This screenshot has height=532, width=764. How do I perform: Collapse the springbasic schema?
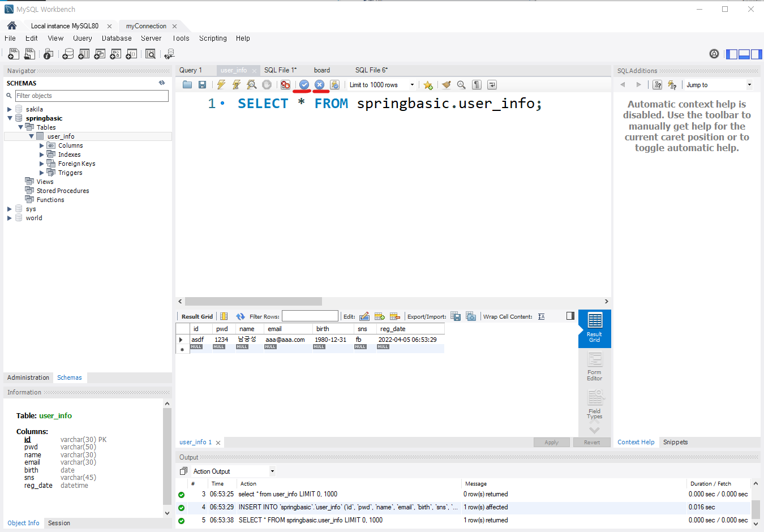pyautogui.click(x=10, y=118)
